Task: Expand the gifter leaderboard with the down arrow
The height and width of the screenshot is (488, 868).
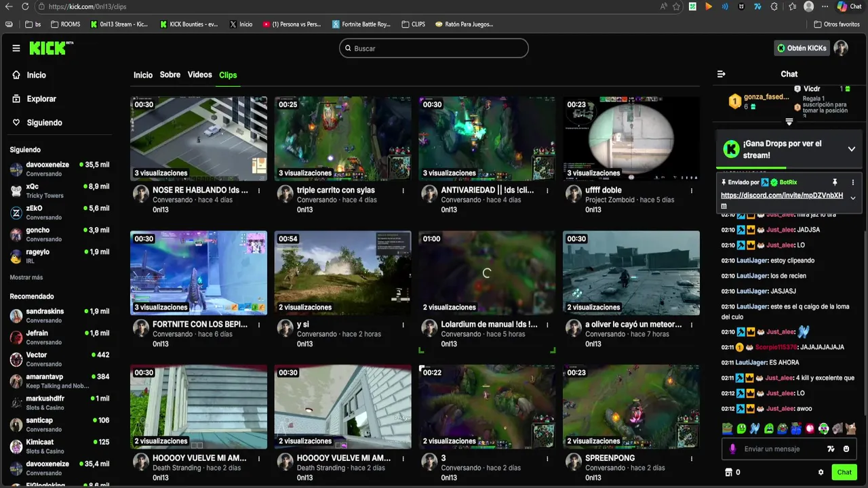Action: coord(789,122)
